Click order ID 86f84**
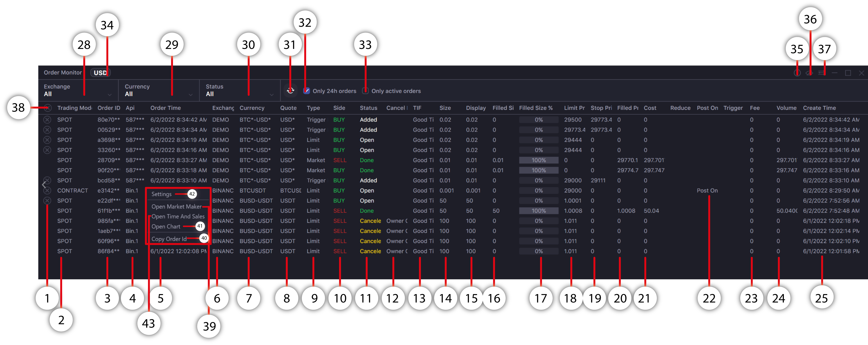Image resolution: width=868 pixels, height=345 pixels. pyautogui.click(x=108, y=251)
